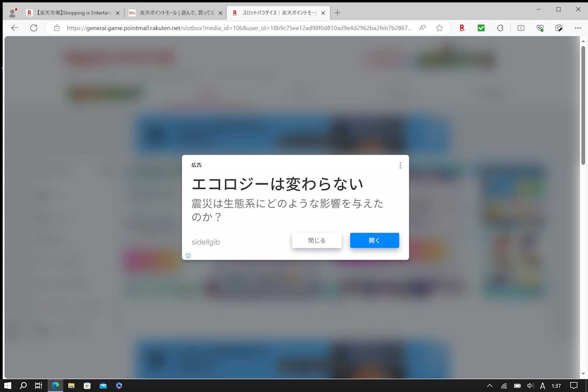Image resolution: width=588 pixels, height=392 pixels.
Task: Open Windows taskbar search
Action: [x=24, y=385]
